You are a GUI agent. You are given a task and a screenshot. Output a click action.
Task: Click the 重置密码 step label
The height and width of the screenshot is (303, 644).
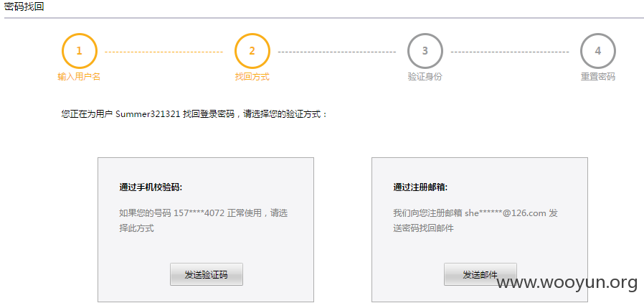pos(598,77)
